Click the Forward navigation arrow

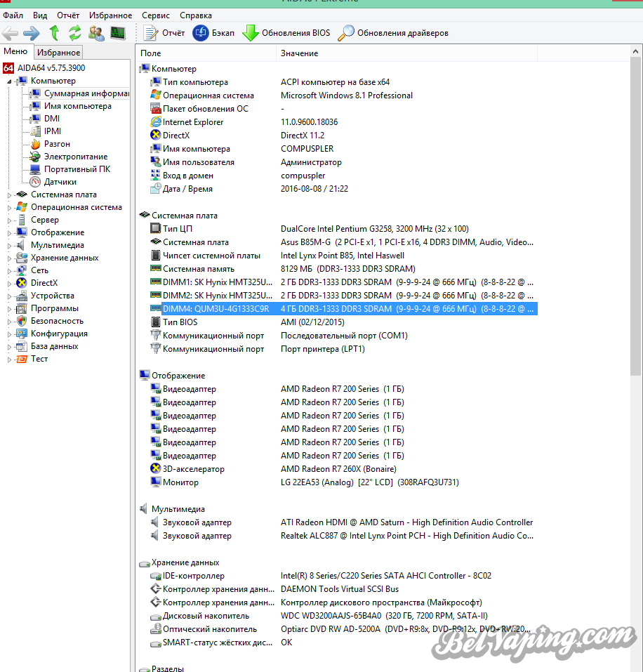click(x=32, y=33)
